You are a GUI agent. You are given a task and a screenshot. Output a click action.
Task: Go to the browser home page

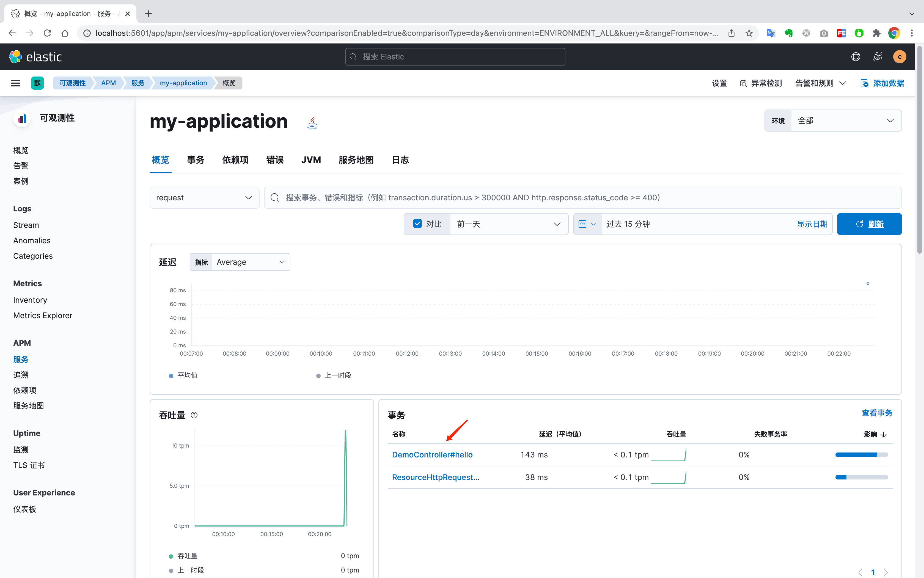click(65, 33)
